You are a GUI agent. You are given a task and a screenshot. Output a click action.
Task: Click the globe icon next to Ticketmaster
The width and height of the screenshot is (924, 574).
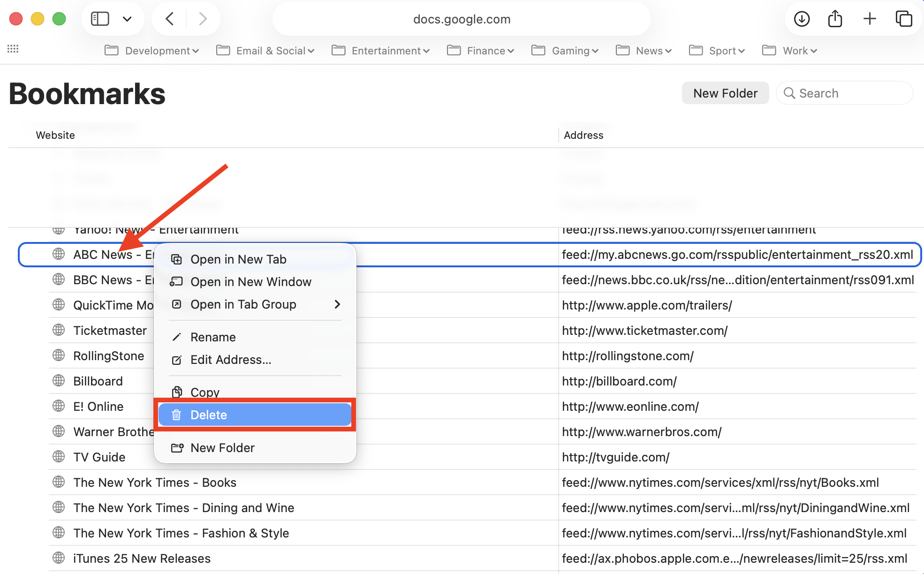click(x=58, y=330)
